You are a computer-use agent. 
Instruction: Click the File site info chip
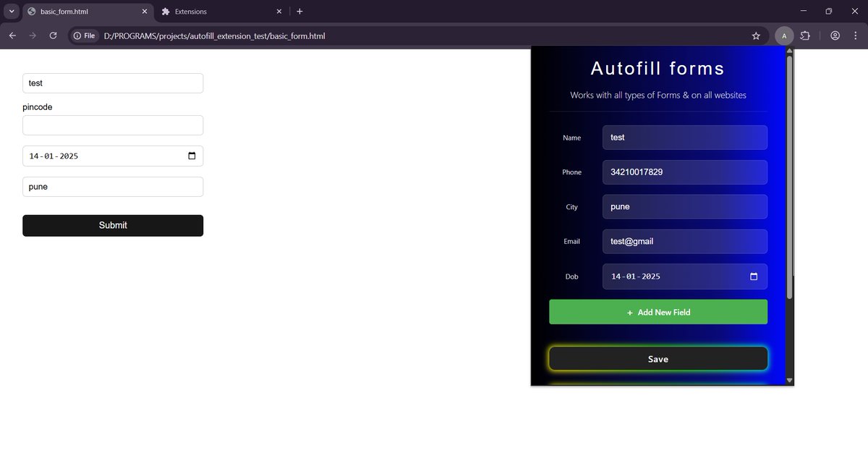click(x=85, y=35)
